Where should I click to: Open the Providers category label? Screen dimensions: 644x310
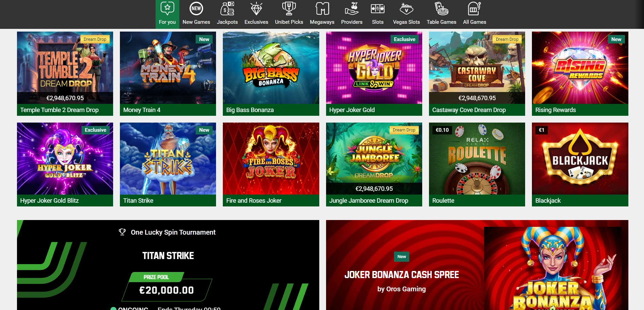352,22
